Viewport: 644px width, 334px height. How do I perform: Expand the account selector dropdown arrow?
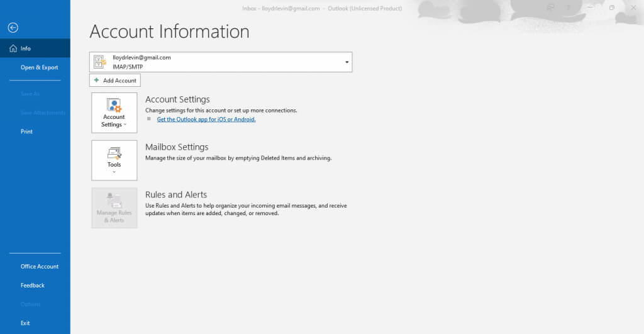pyautogui.click(x=347, y=62)
